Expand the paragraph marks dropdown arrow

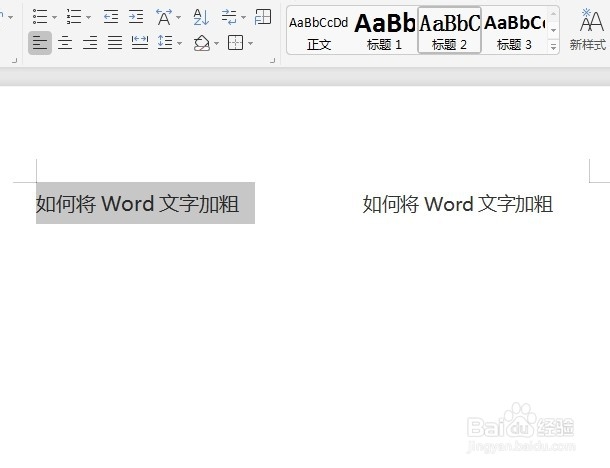(x=244, y=17)
